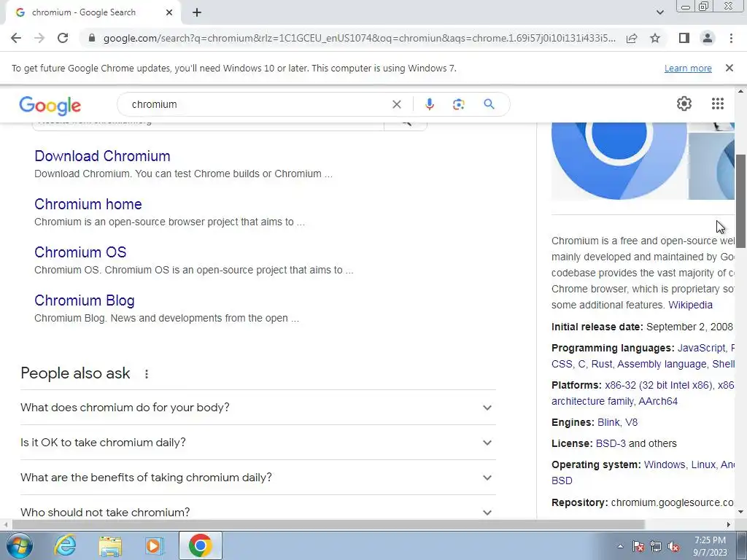Screen dimensions: 747x560
Task: Open the Download Chromium result
Action: (102, 156)
